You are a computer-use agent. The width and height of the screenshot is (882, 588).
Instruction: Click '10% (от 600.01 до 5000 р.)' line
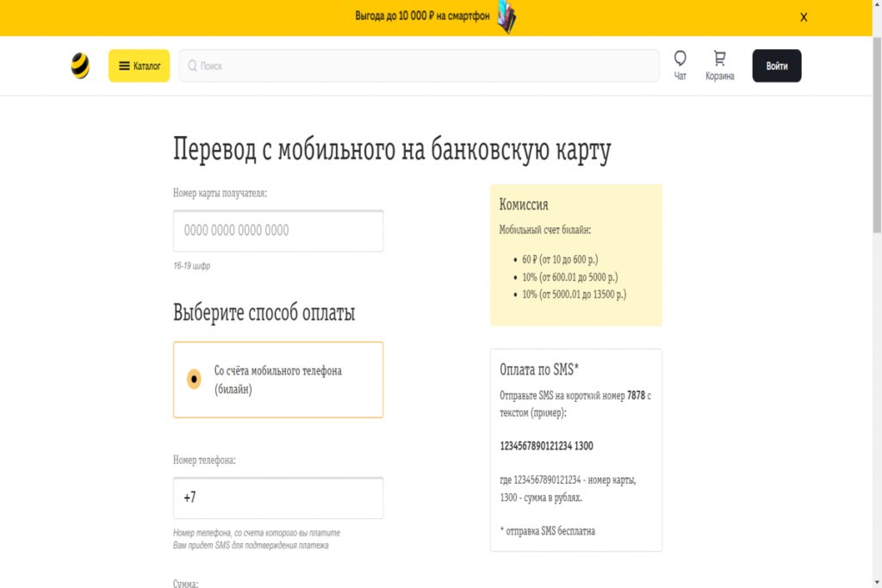570,277
